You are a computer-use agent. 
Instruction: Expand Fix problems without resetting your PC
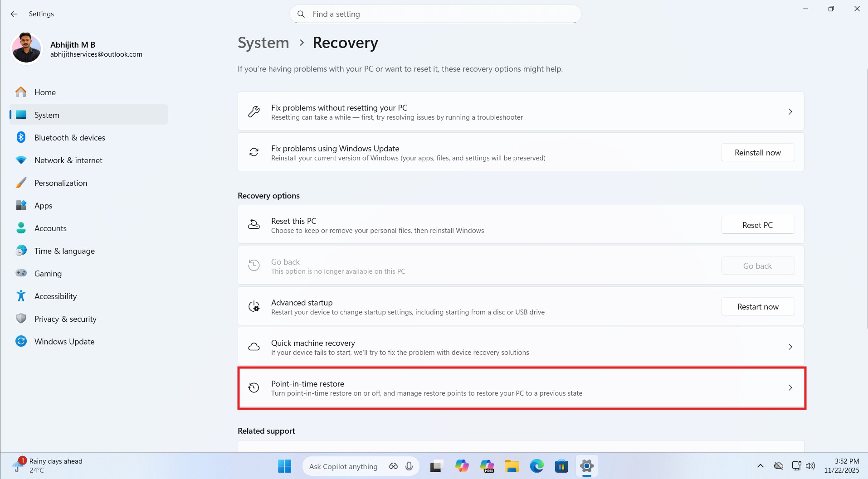tap(790, 111)
